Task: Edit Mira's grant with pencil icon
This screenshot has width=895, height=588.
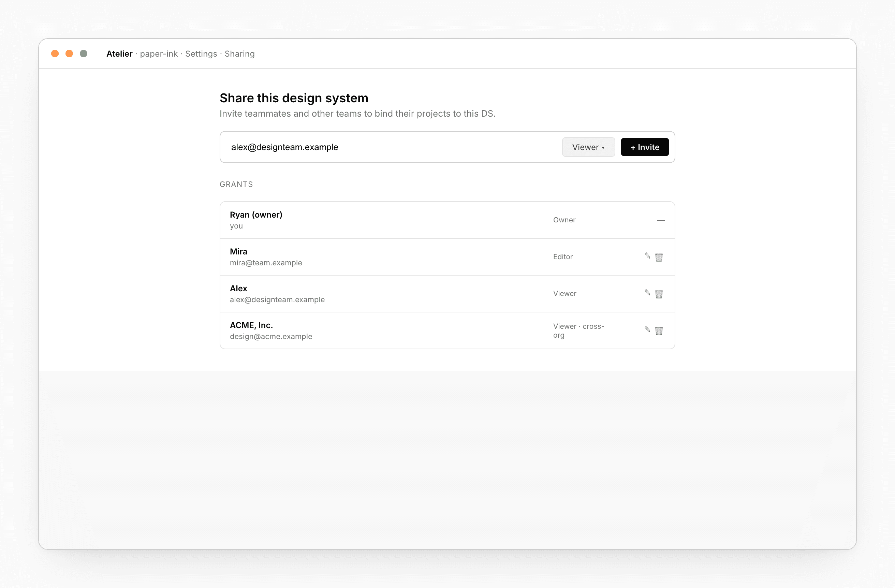Action: (647, 256)
